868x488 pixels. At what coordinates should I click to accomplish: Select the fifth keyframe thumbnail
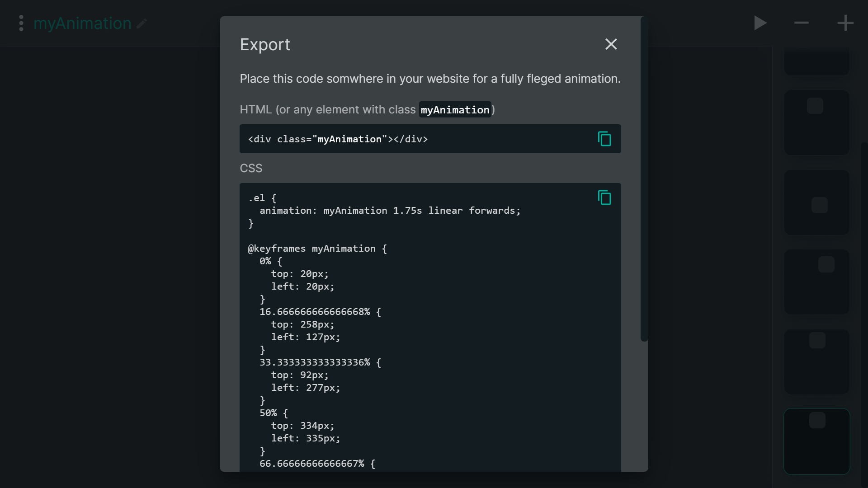tap(816, 361)
